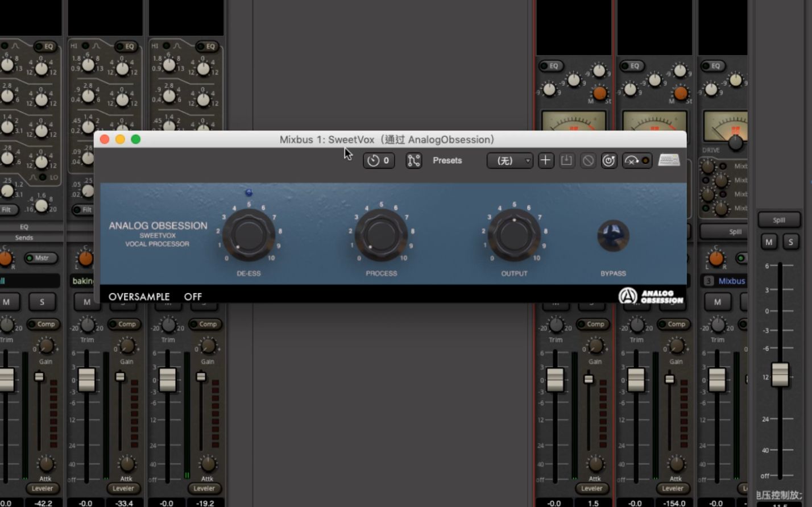Solo the first channel strip
Image resolution: width=812 pixels, height=507 pixels.
[x=42, y=302]
